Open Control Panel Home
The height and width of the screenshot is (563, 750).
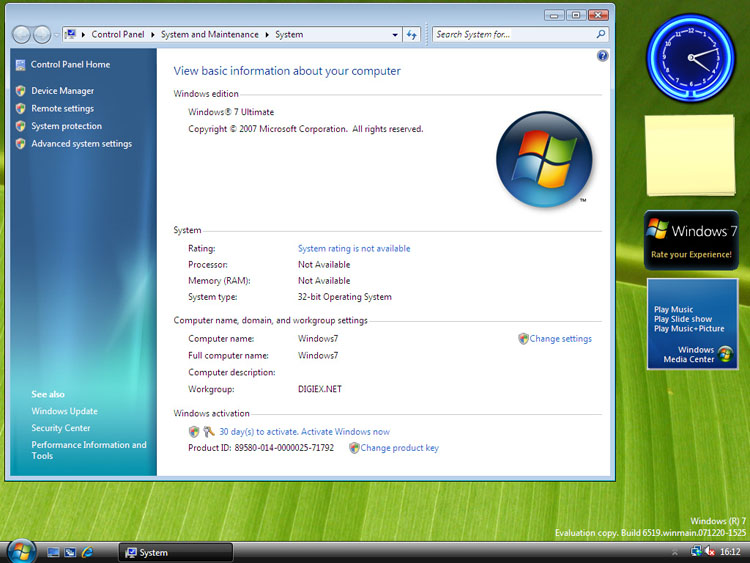click(x=70, y=64)
